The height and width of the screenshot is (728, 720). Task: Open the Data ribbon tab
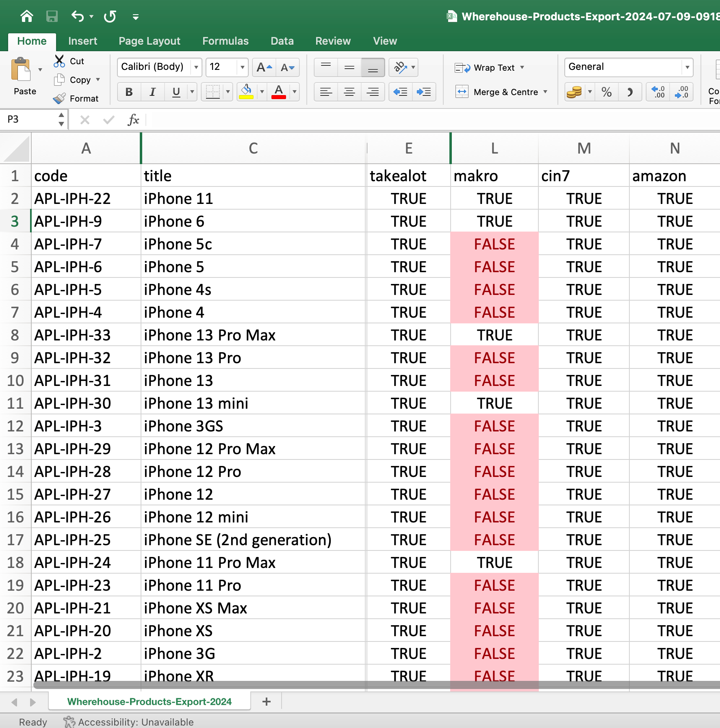click(282, 41)
